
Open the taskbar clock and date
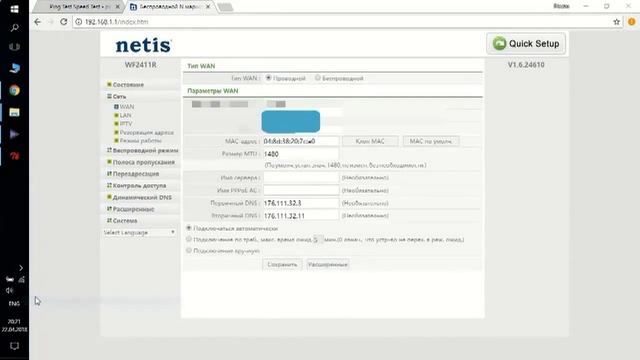point(14,325)
